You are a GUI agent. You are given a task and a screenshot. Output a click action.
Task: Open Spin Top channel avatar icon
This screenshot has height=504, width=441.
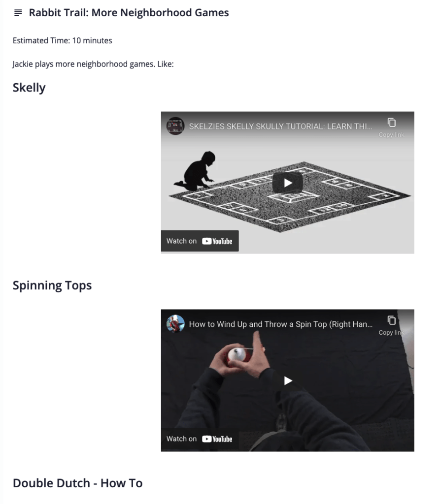click(175, 323)
